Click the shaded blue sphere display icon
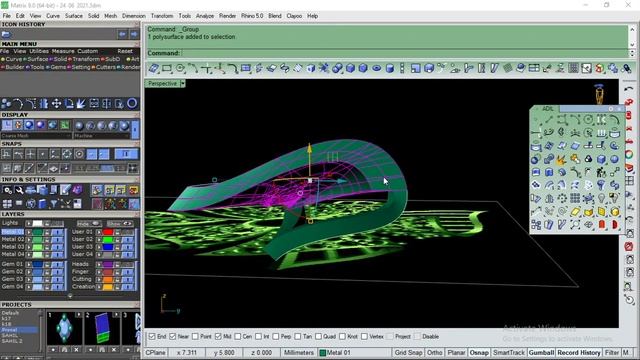The image size is (640, 360). tap(29, 125)
